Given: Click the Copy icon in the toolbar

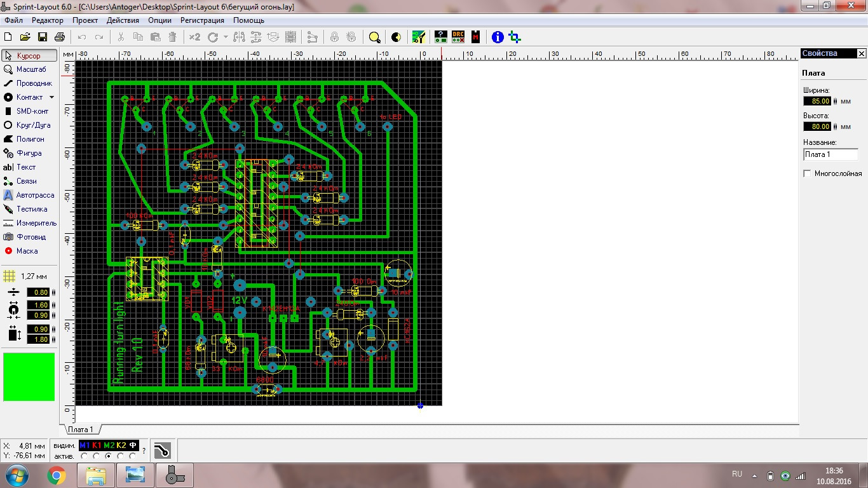Looking at the screenshot, I should (x=138, y=37).
